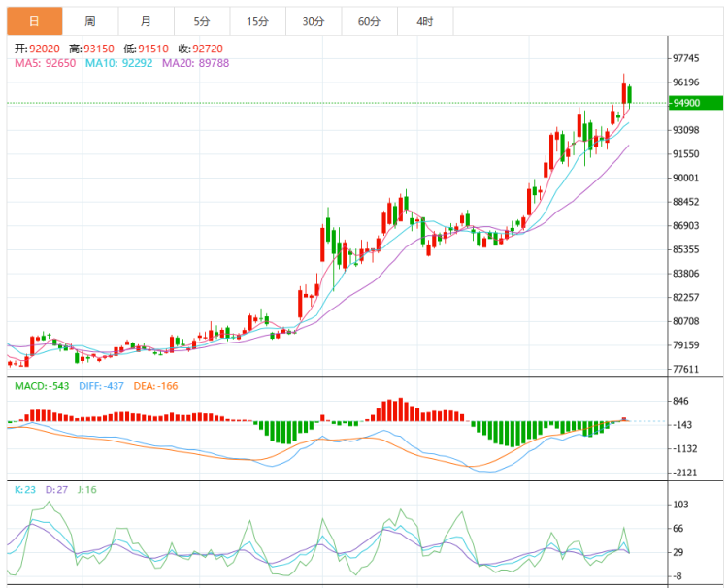Click the J:16 value in KDJ panel
The image size is (728, 588).
pyautogui.click(x=91, y=490)
